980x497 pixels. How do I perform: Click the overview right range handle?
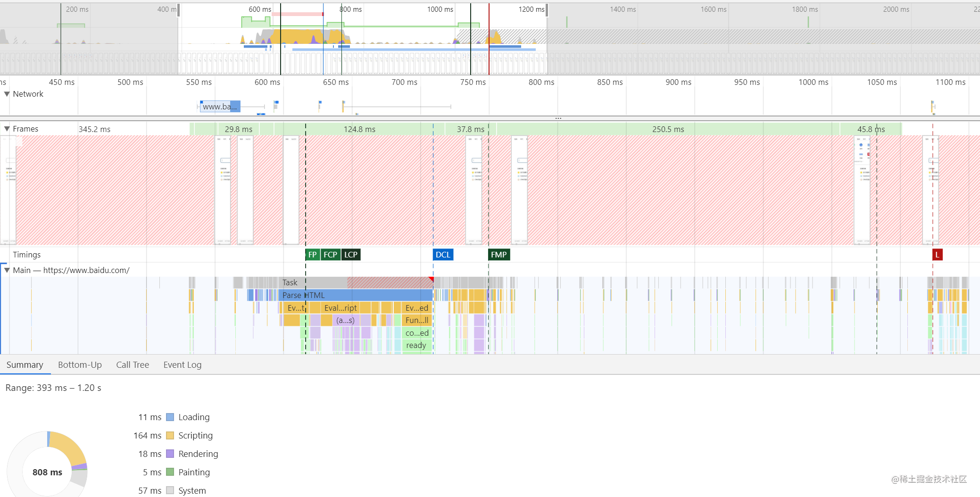tap(547, 10)
